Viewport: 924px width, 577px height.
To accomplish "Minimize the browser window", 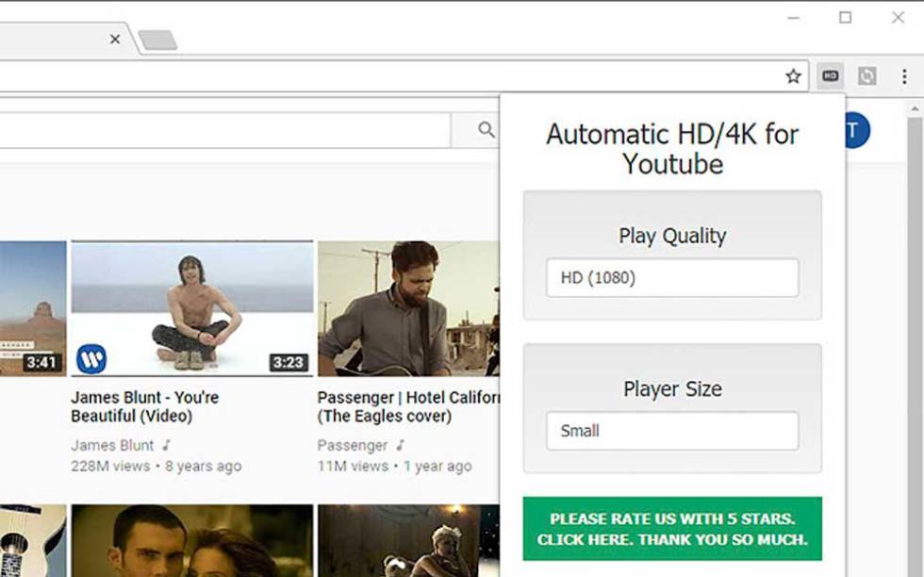I will click(x=794, y=18).
